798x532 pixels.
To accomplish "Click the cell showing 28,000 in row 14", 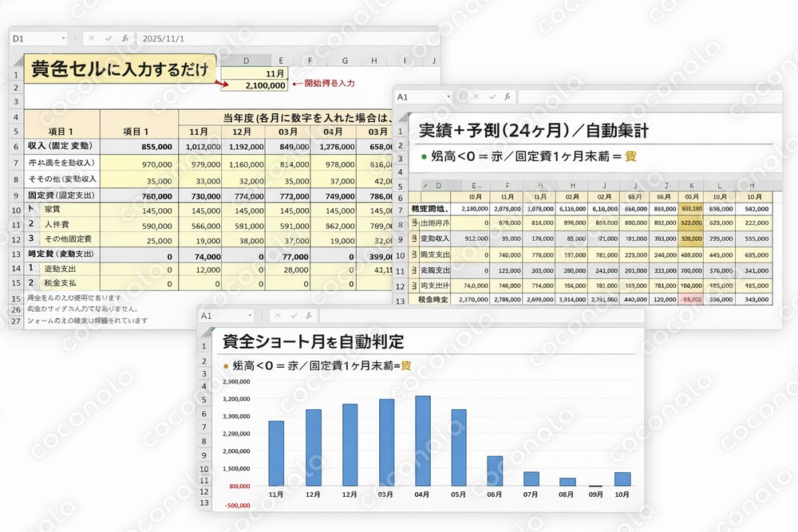I will tap(288, 270).
